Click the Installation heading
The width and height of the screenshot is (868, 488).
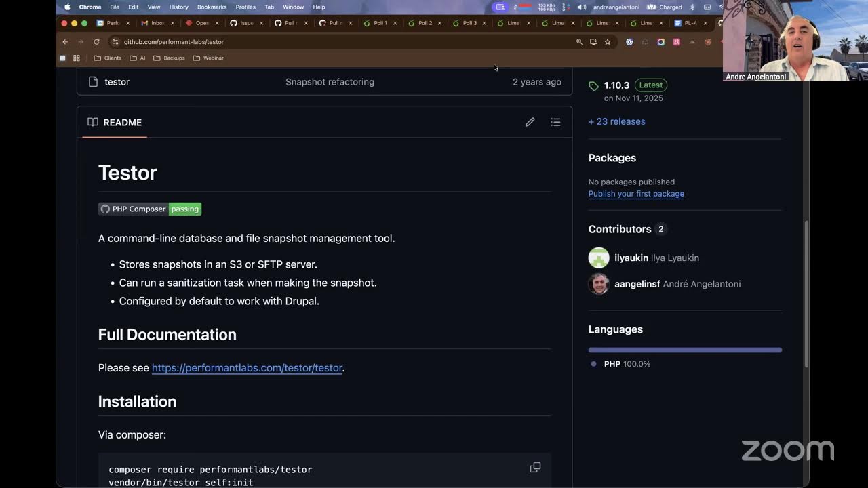pos(137,401)
